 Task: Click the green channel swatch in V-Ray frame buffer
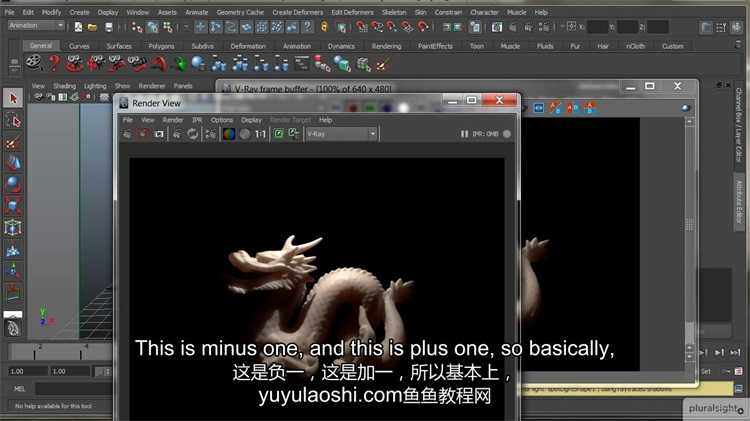click(370, 108)
